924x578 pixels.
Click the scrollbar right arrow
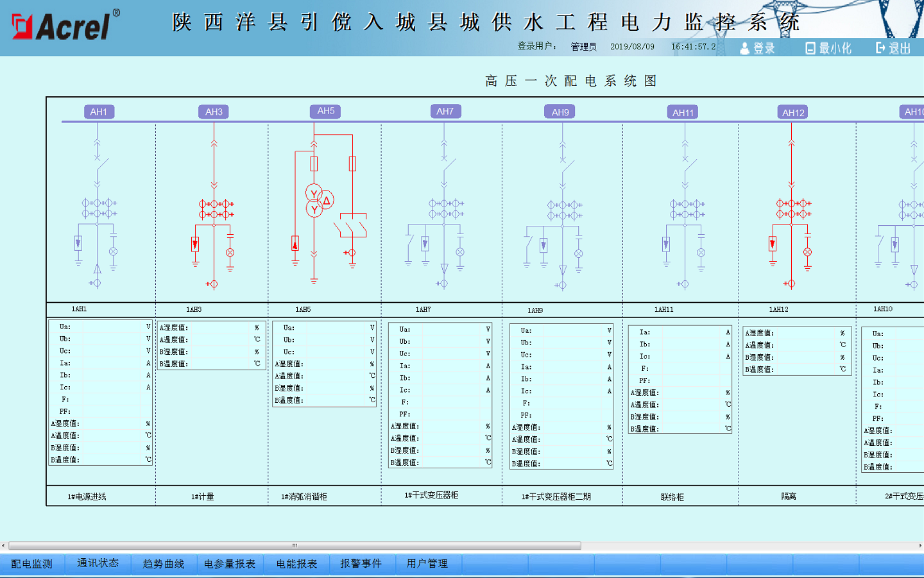pyautogui.click(x=920, y=546)
